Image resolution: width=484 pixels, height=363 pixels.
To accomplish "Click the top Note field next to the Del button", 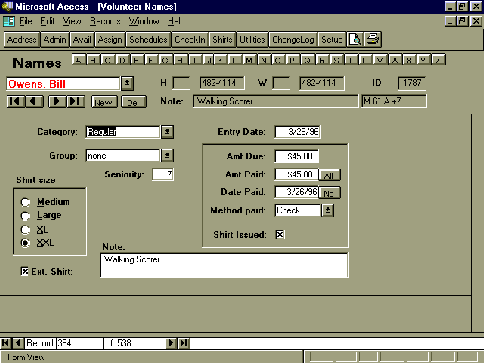I will pyautogui.click(x=275, y=101).
